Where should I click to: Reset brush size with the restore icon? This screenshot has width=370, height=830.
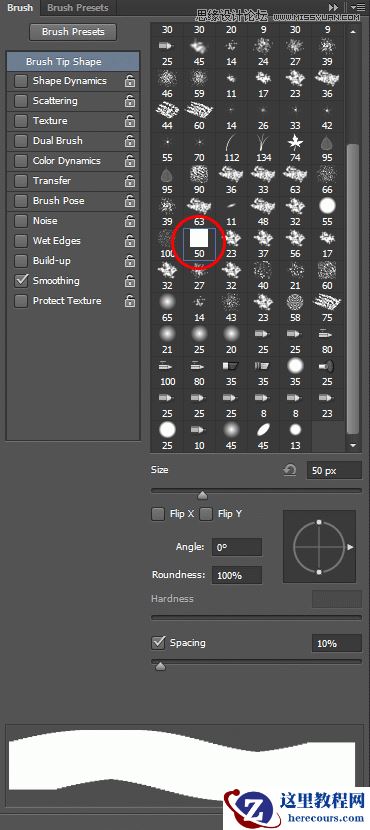(290, 470)
